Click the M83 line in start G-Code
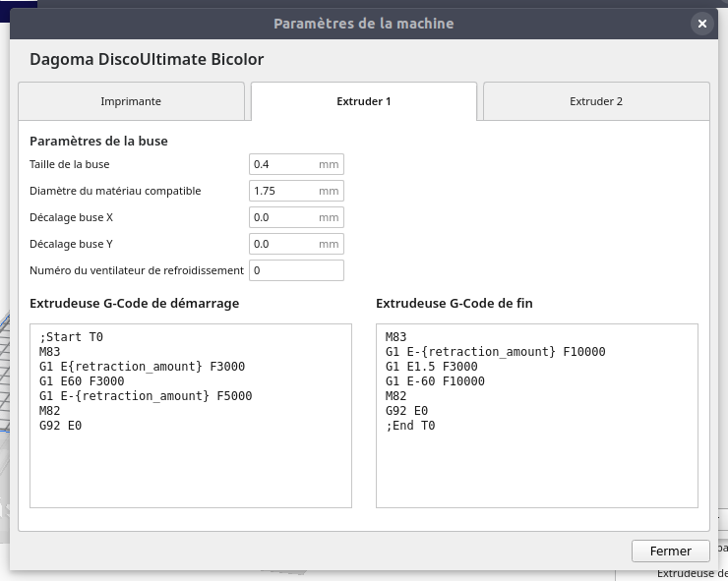This screenshot has width=728, height=581. coord(49,352)
